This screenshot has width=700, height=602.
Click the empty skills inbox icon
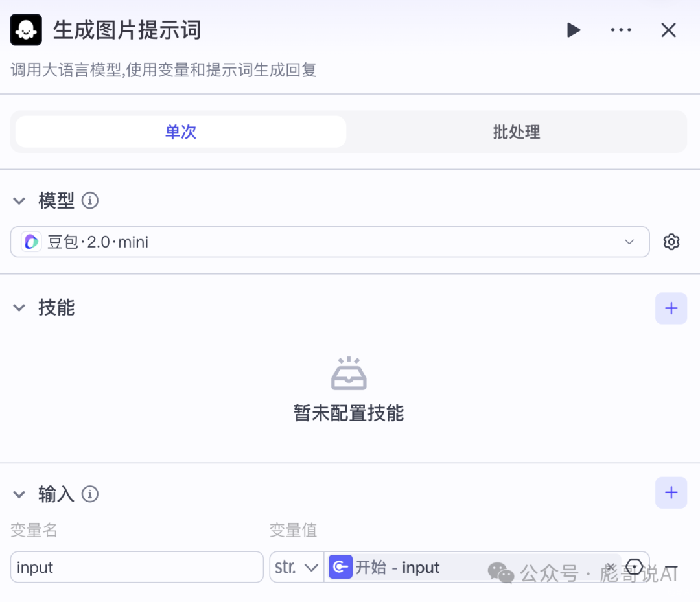click(349, 373)
